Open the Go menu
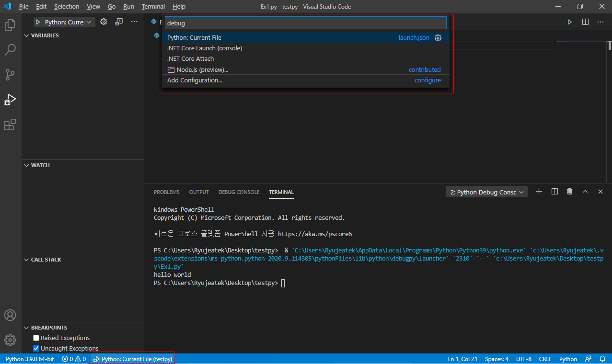 tap(112, 7)
